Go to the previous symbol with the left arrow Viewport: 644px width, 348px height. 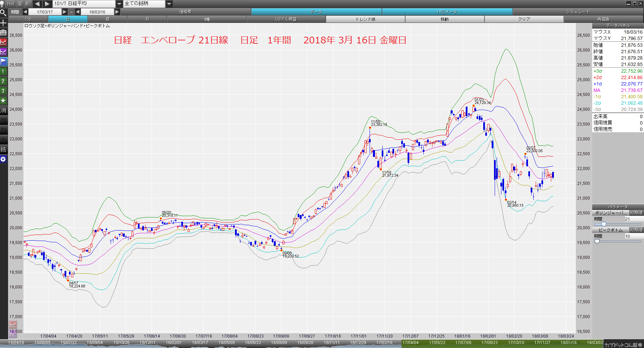pos(37,4)
